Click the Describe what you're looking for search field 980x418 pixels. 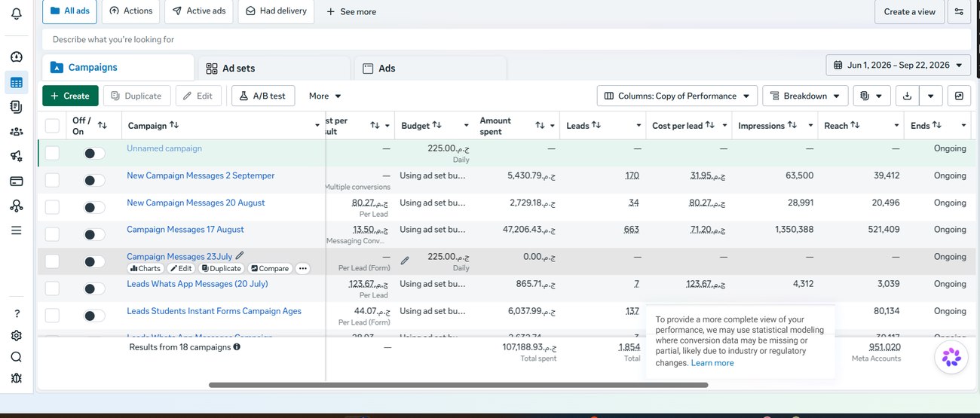pyautogui.click(x=507, y=39)
